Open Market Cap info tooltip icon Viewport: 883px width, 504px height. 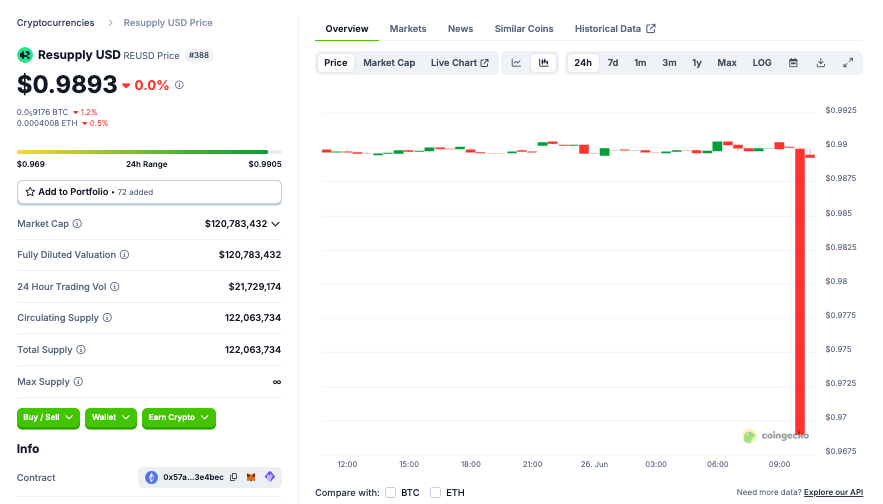click(x=77, y=224)
